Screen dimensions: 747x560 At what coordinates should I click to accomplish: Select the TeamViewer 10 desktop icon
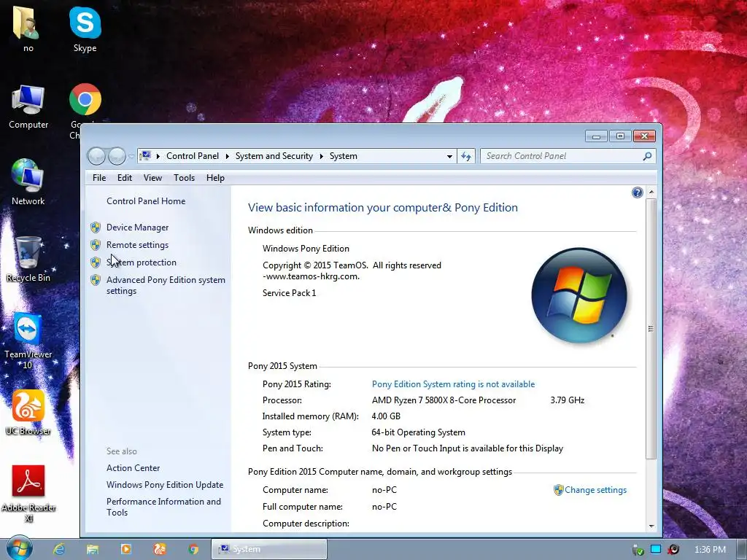click(x=28, y=341)
